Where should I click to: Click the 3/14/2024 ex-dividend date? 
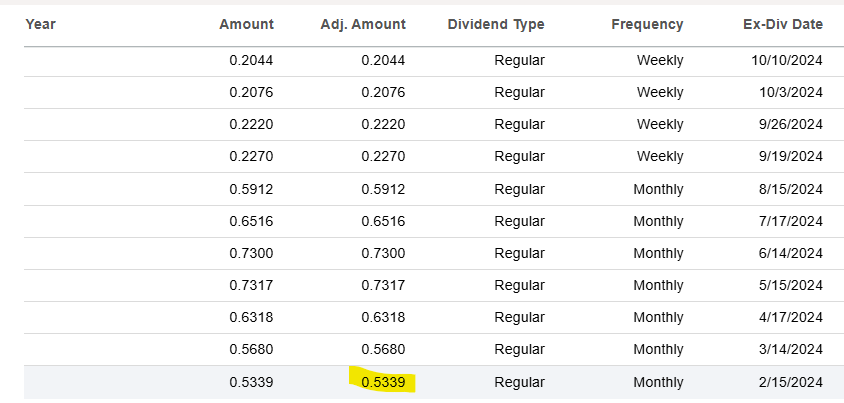click(791, 350)
